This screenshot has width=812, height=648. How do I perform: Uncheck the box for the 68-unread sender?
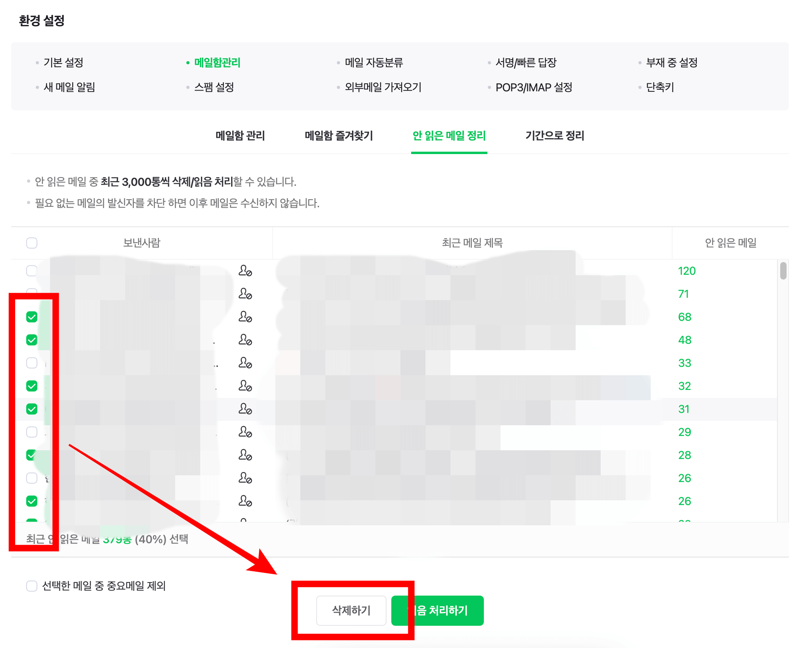[x=32, y=317]
